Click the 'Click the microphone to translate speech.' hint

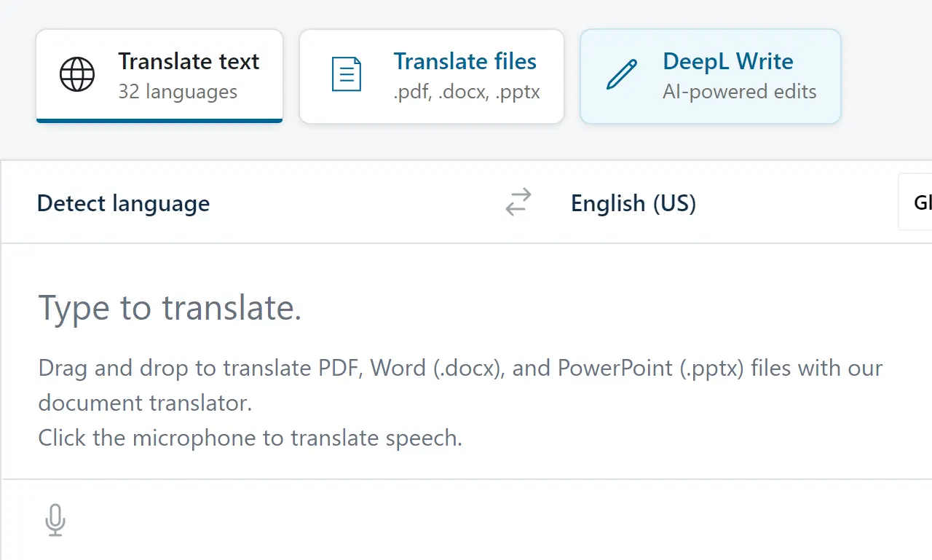click(x=250, y=438)
